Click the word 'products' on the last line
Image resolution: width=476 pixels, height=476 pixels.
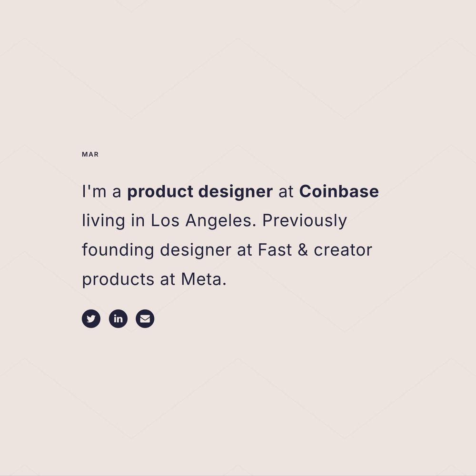118,279
